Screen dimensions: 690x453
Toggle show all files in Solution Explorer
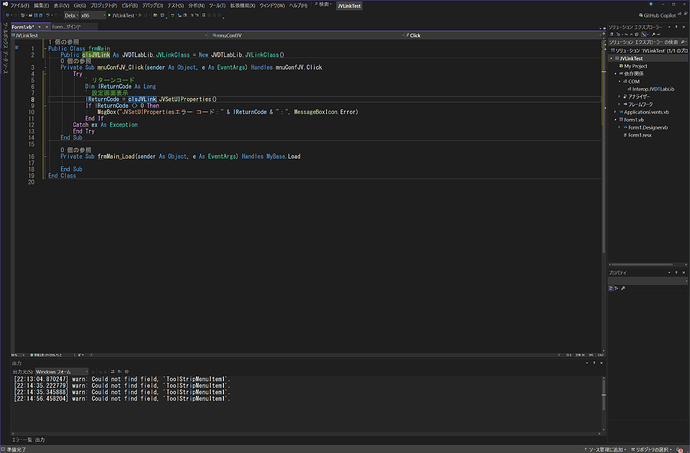[637, 34]
